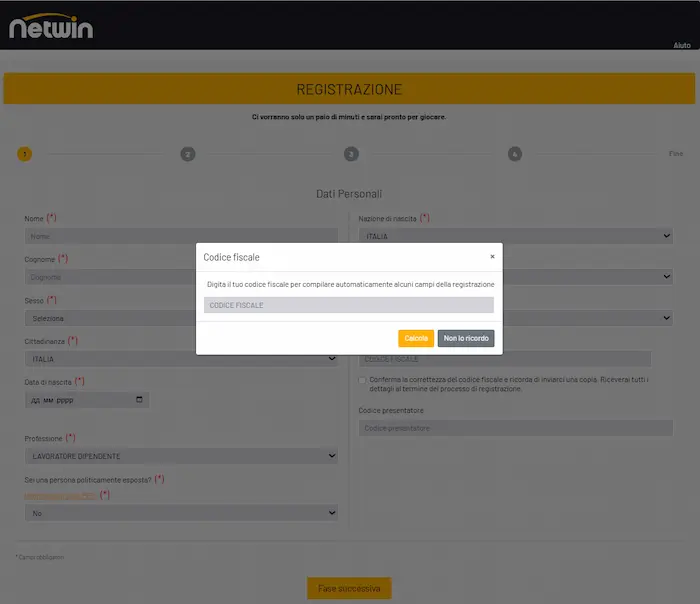Open the Nazione di nascita dropdown
This screenshot has height=604, width=700.
click(x=516, y=236)
